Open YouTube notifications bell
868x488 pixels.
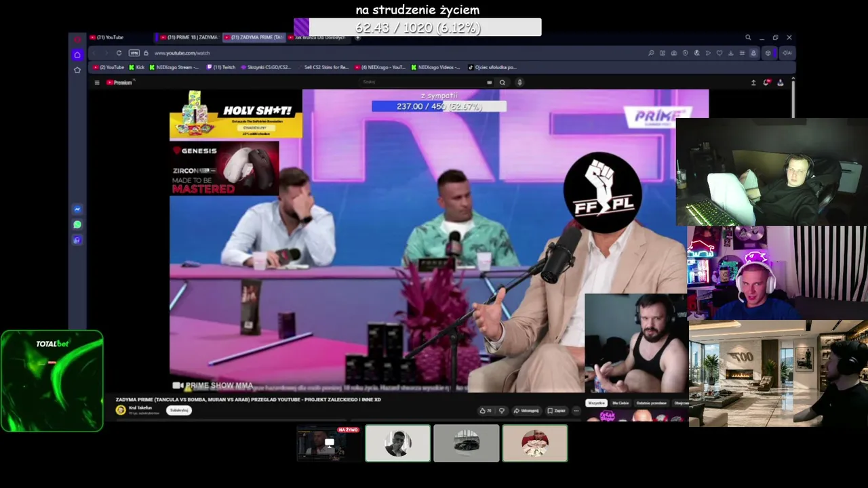[x=767, y=83]
